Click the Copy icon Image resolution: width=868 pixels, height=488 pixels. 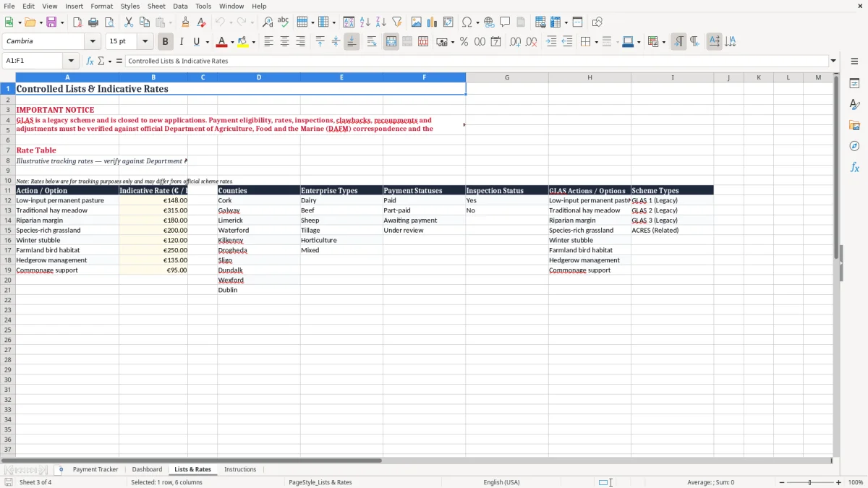[145, 22]
